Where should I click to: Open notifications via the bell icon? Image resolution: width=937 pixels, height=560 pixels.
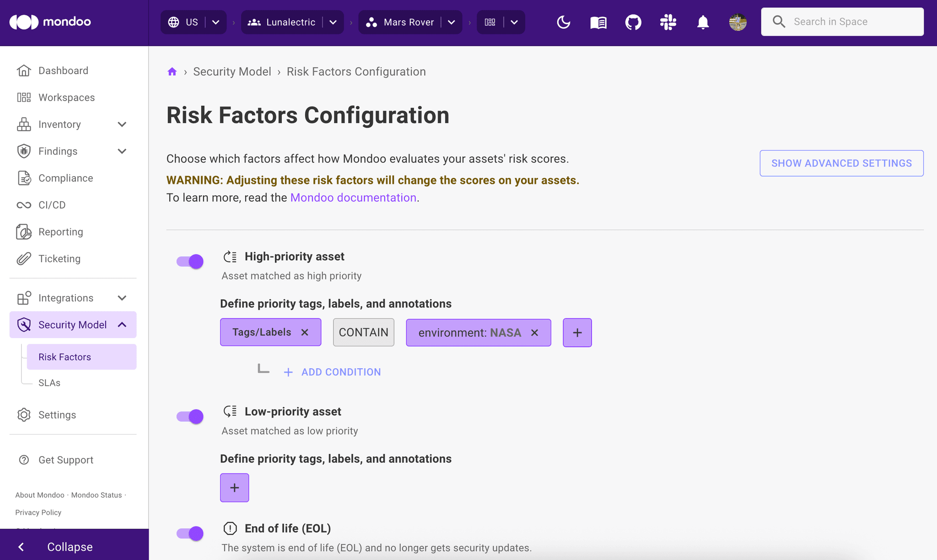pos(703,22)
